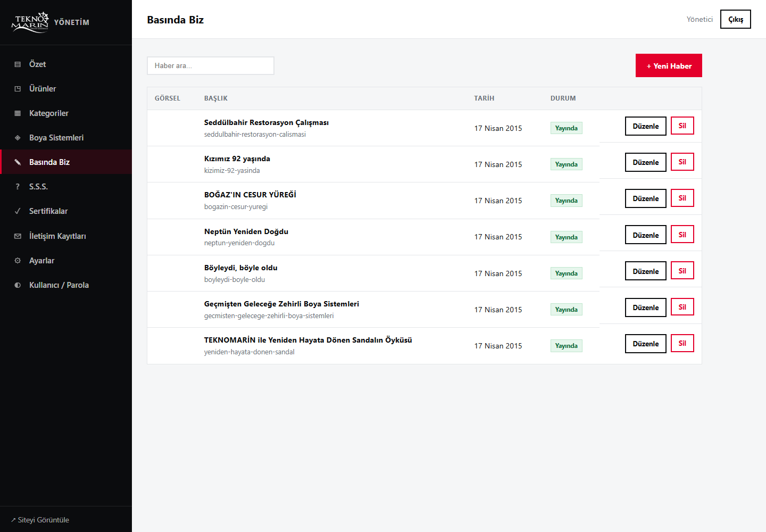Delete the Yeniden Hayata Dönen Sandalın Öyküsü row
The width and height of the screenshot is (766, 532).
pyautogui.click(x=682, y=343)
